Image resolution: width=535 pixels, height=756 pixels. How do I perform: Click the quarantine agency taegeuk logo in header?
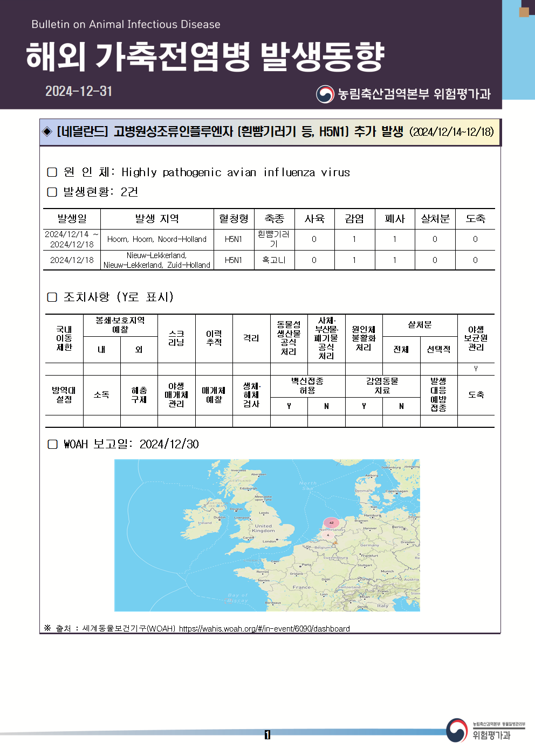point(325,94)
